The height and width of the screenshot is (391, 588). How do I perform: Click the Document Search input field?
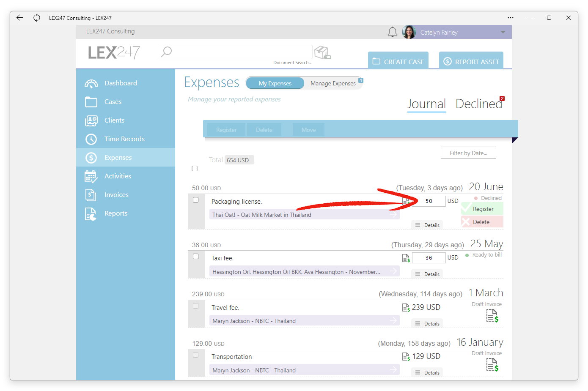235,52
